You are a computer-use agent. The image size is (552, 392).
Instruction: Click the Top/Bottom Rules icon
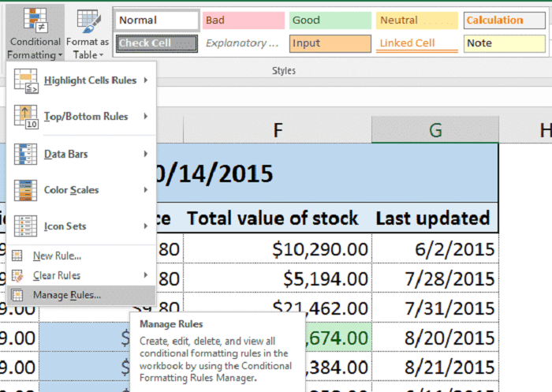click(x=26, y=117)
